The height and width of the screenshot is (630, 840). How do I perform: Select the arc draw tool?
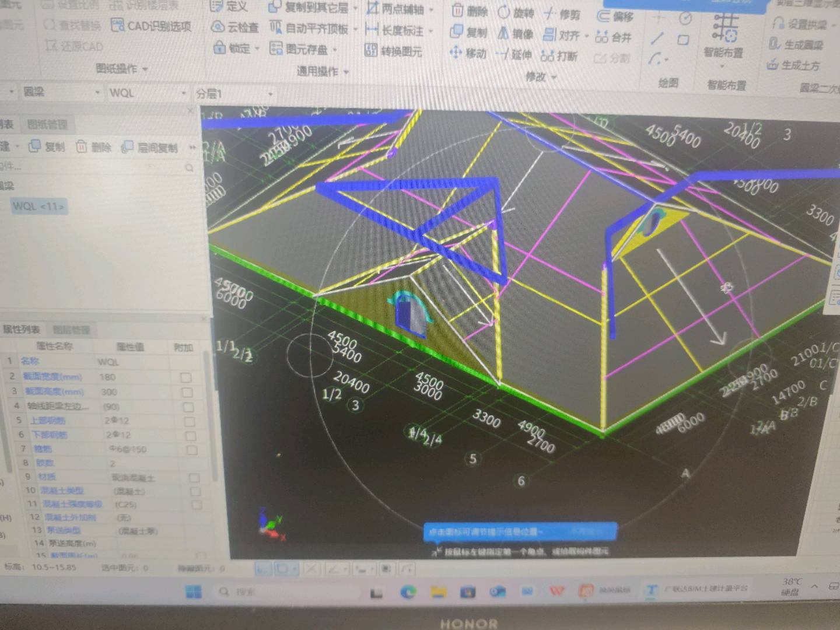click(656, 59)
